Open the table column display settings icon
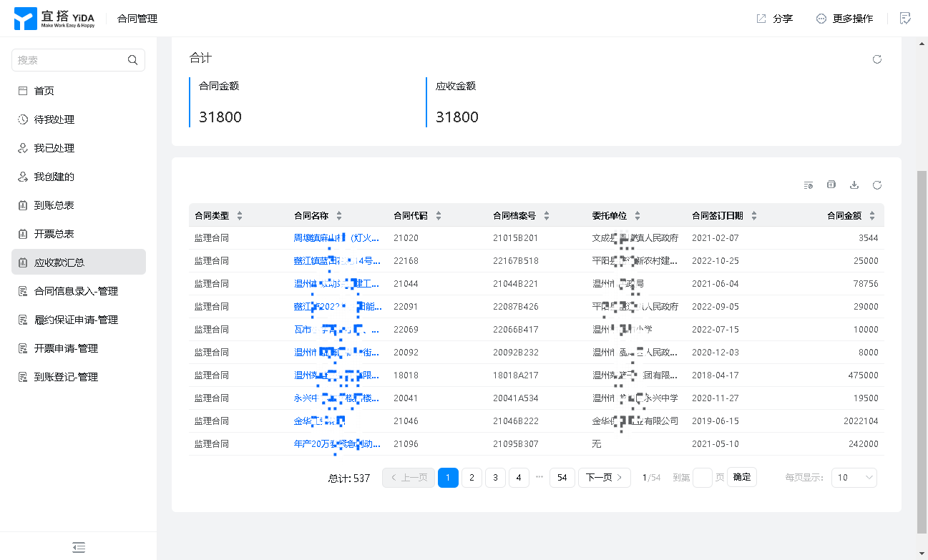Viewport: 928px width, 560px height. (809, 185)
